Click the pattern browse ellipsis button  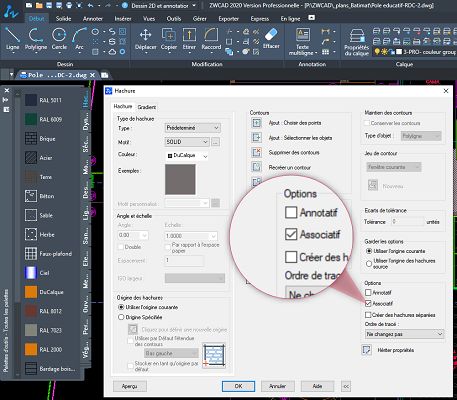tap(215, 142)
